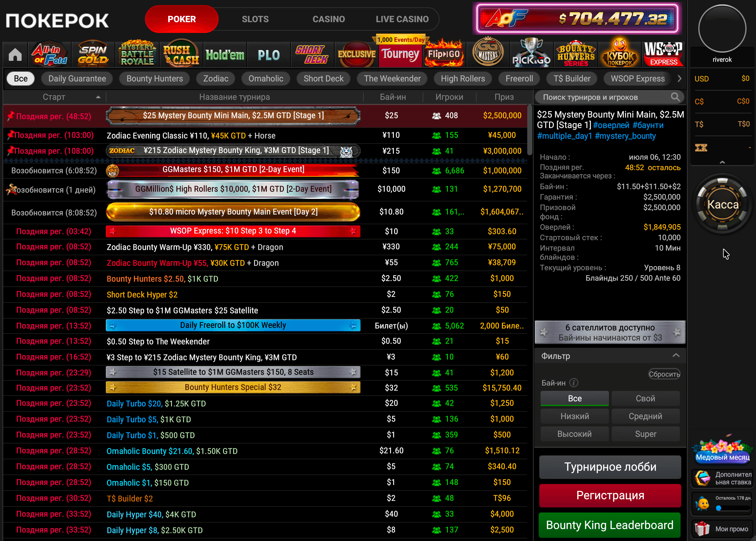This screenshot has width=756, height=541.
Task: Open Short Deck games
Action: pos(312,54)
